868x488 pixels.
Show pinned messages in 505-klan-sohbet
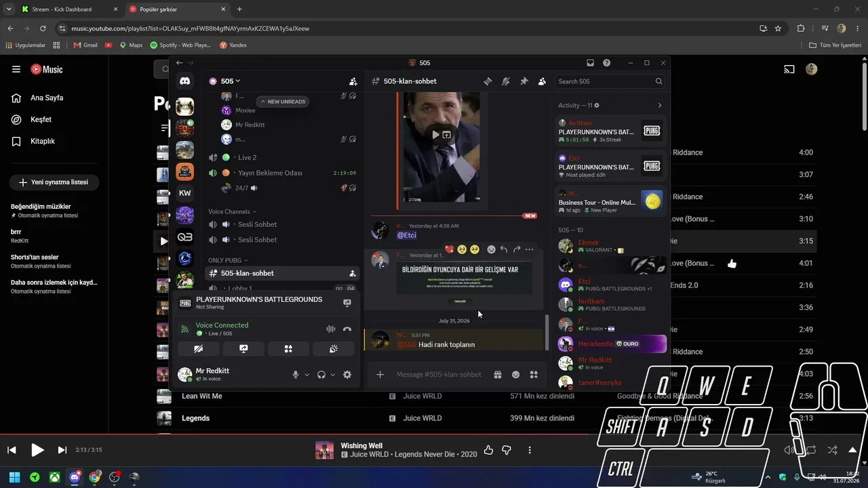(x=524, y=81)
